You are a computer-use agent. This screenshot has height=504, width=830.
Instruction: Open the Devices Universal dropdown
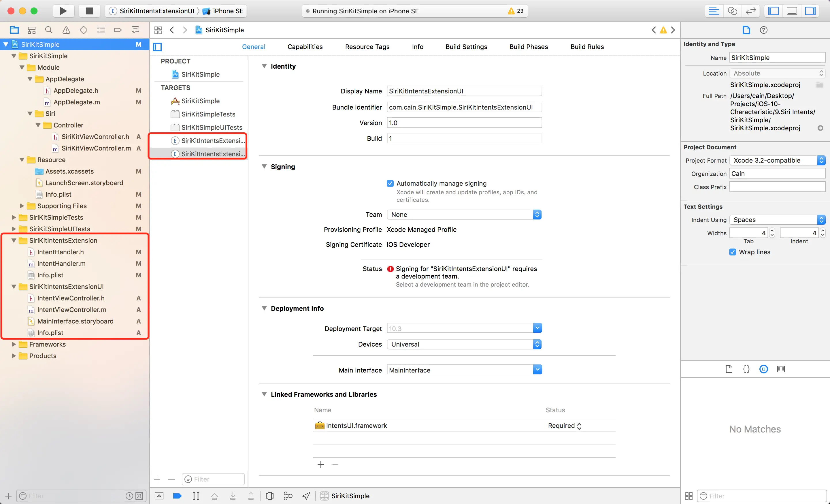pyautogui.click(x=464, y=344)
